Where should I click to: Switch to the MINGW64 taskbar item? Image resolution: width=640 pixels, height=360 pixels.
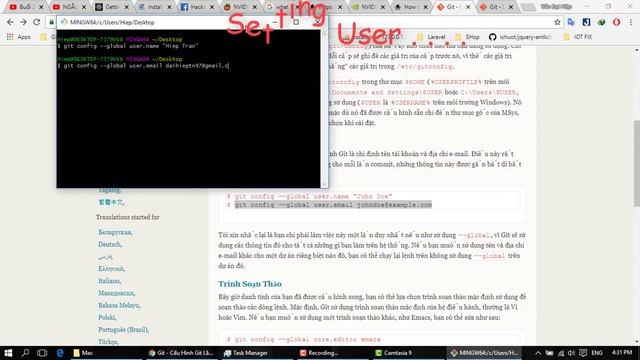pos(484,353)
